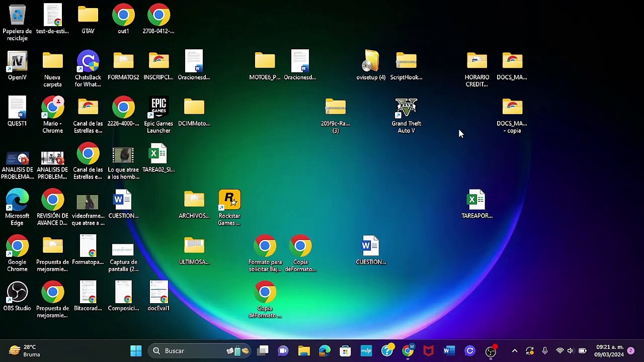Viewport: 644px width, 362px height.
Task: Open the Windows Start menu
Action: coord(136,351)
